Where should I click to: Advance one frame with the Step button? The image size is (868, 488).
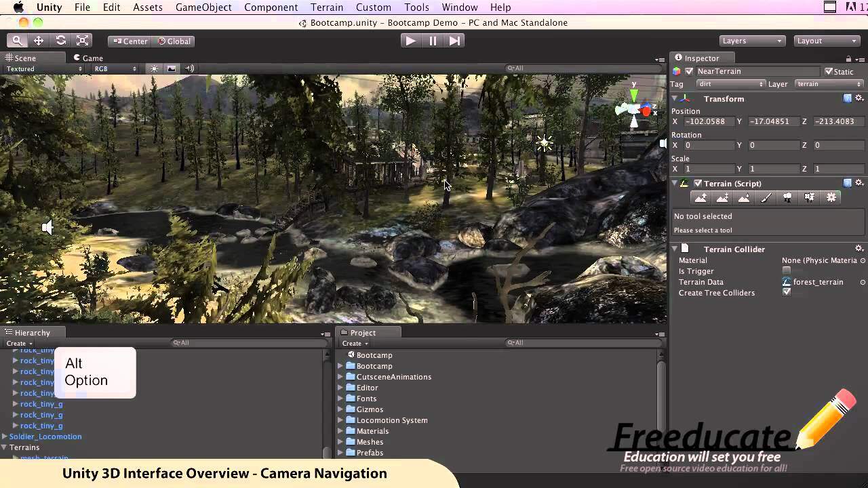pyautogui.click(x=454, y=41)
